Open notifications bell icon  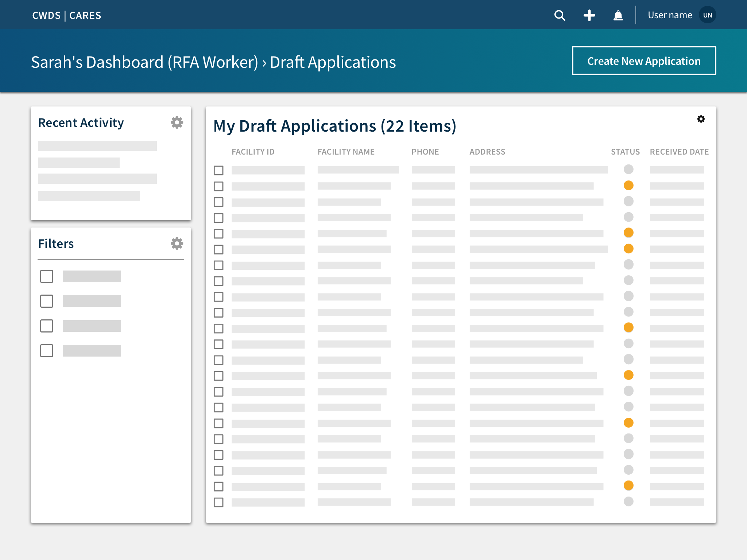[x=618, y=15]
